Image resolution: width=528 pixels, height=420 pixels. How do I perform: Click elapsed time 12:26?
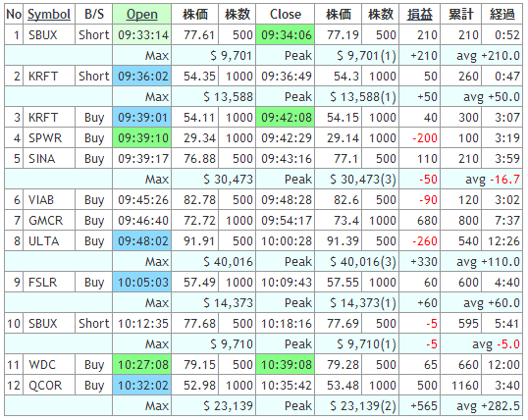click(503, 241)
